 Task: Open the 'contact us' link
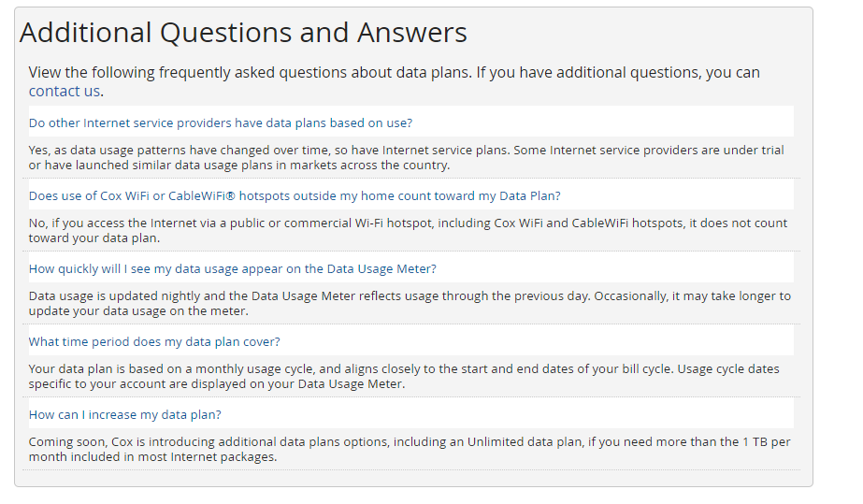(x=64, y=92)
